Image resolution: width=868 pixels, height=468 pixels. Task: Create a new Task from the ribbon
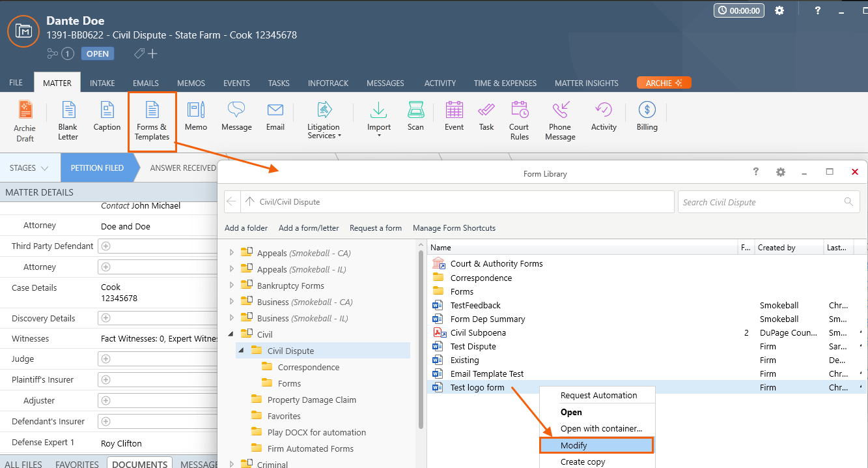click(x=486, y=117)
